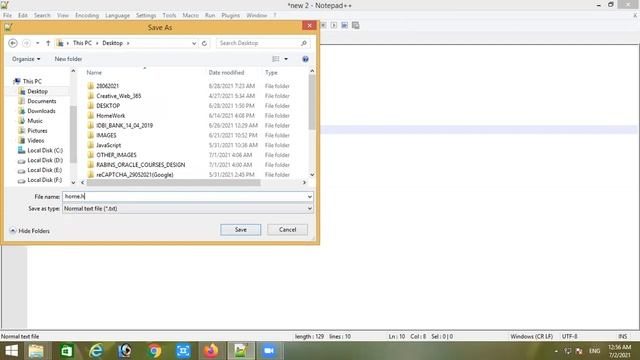Click the arrow after Desktop in address bar
This screenshot has width=640, height=360.
128,43
